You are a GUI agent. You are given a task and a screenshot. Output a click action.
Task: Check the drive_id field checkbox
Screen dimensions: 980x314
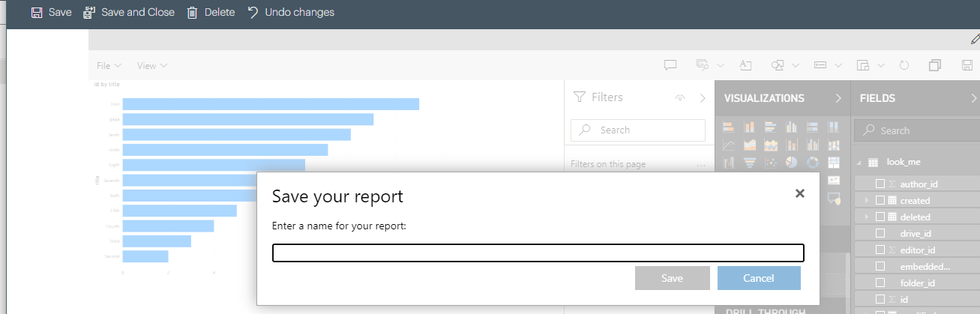880,233
